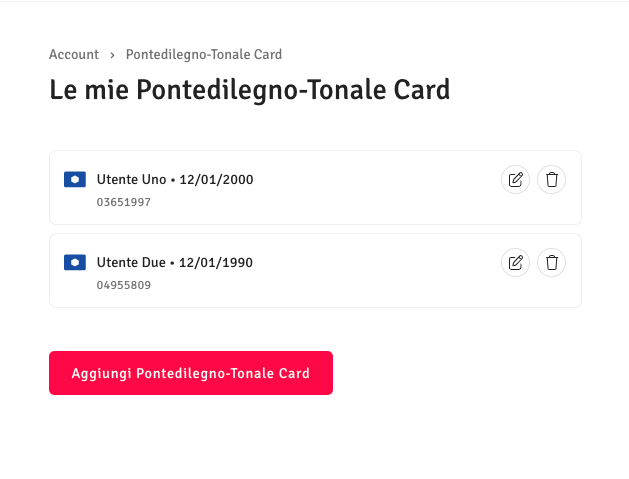Select the Utente Due name text

point(131,262)
